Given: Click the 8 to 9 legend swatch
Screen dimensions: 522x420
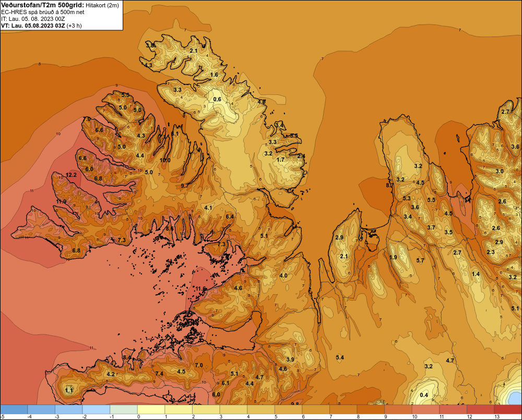Looking at the screenshot, I should click(370, 410).
